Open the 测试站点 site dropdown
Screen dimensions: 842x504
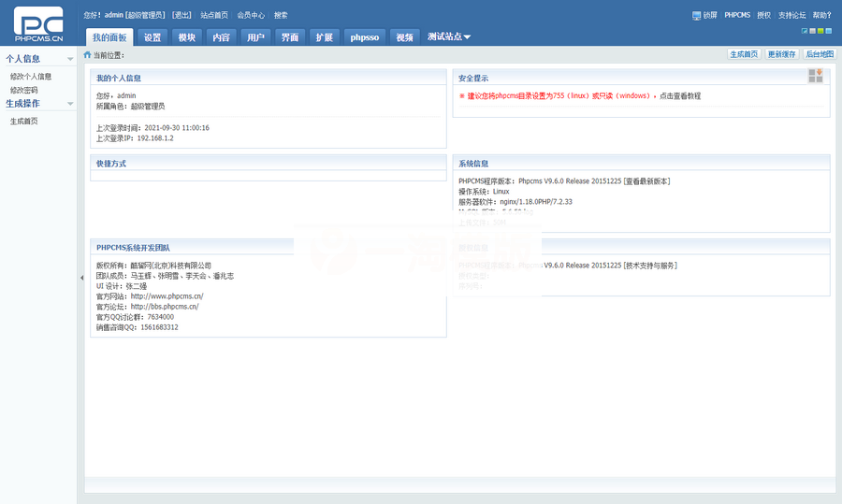coord(449,37)
